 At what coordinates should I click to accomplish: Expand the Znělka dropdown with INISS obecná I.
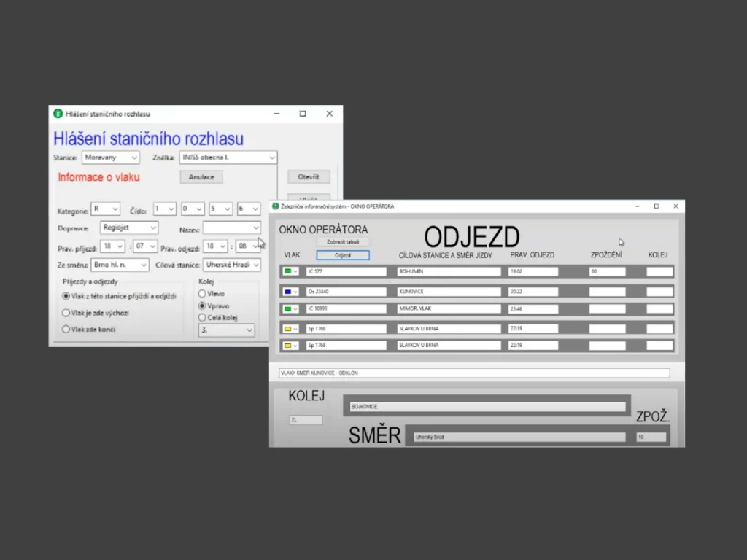click(x=228, y=157)
